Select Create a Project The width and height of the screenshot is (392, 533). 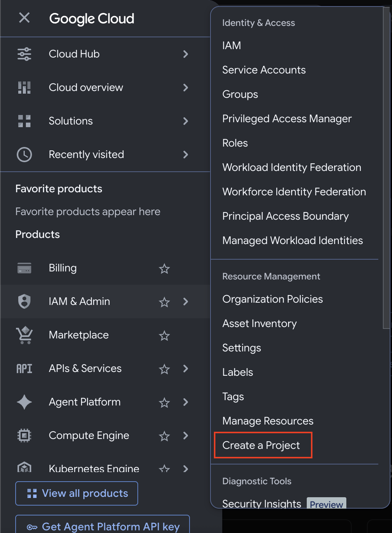[261, 445]
